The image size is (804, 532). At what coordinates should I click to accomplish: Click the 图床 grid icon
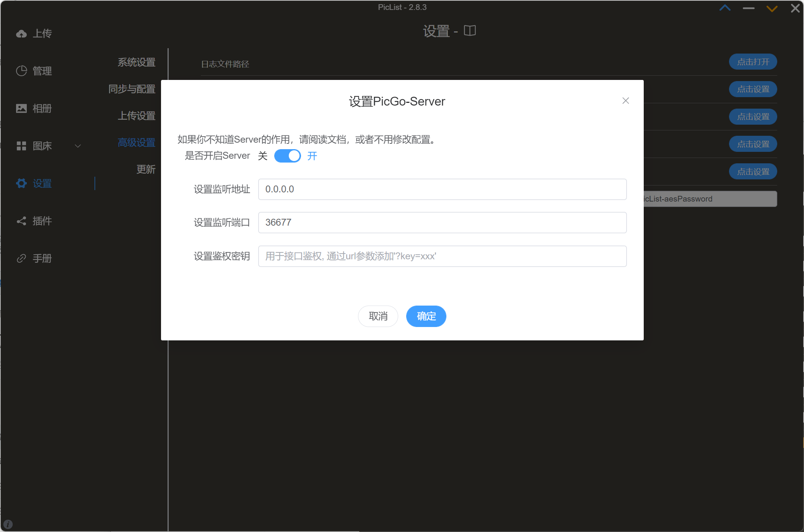click(x=21, y=146)
